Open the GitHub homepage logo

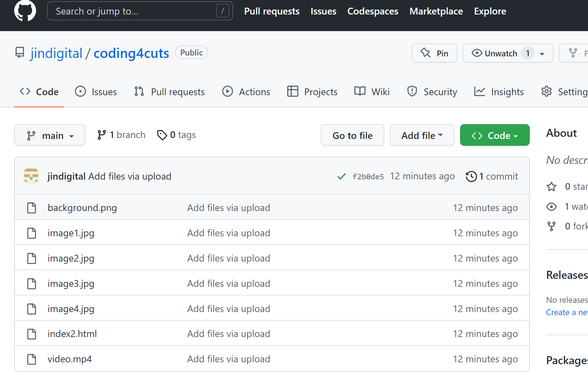pyautogui.click(x=25, y=11)
